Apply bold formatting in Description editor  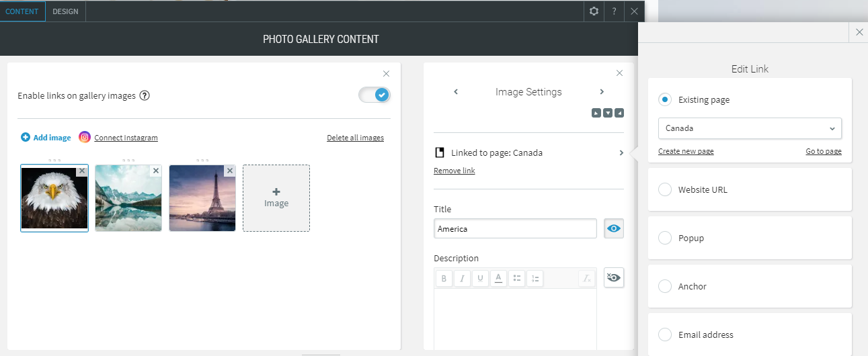(444, 278)
